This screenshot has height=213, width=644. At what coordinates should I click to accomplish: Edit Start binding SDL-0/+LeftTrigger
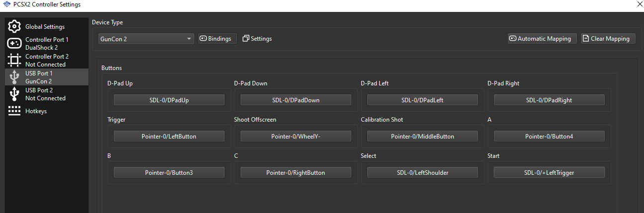click(x=549, y=172)
